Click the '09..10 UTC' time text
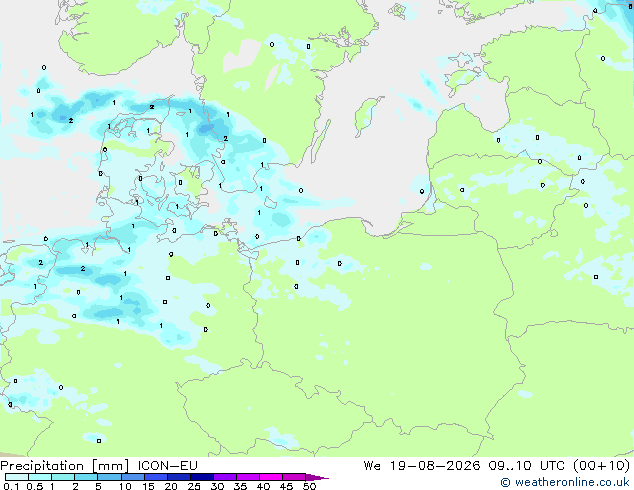 point(526,466)
